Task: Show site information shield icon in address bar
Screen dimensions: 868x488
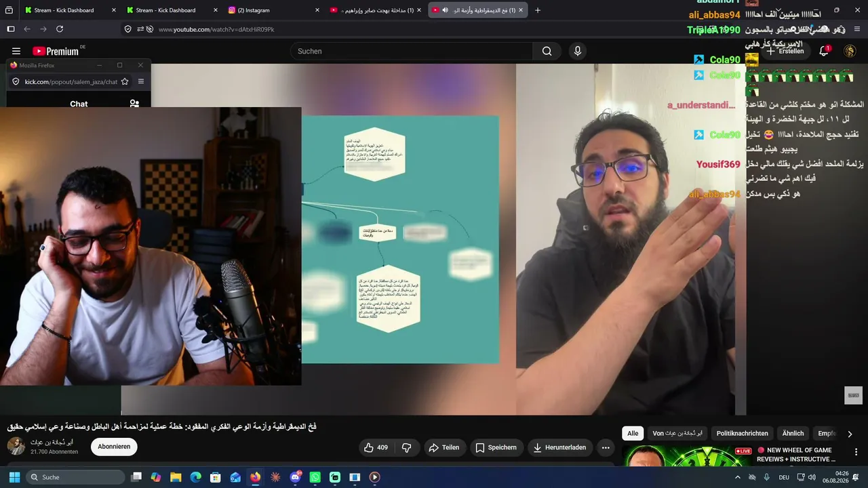Action: (128, 29)
